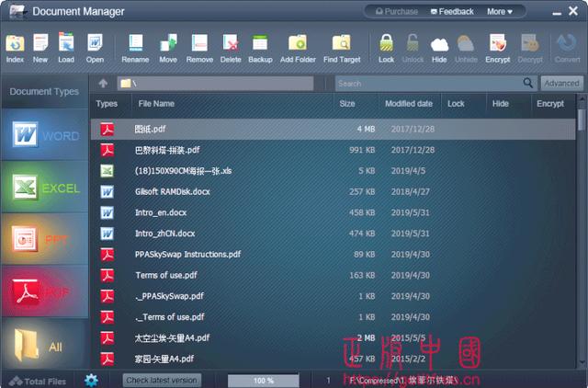Select Gilisoft RAMDisk.docx file

[x=333, y=192]
